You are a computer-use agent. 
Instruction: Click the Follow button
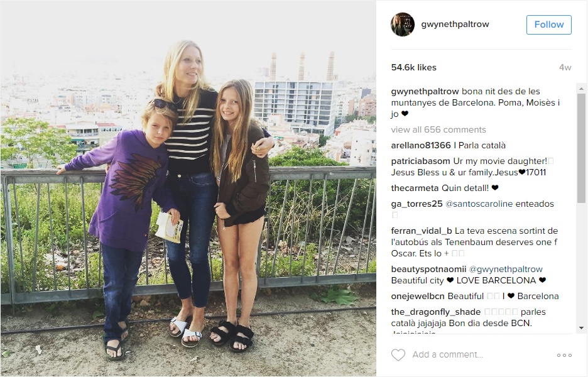(x=548, y=25)
